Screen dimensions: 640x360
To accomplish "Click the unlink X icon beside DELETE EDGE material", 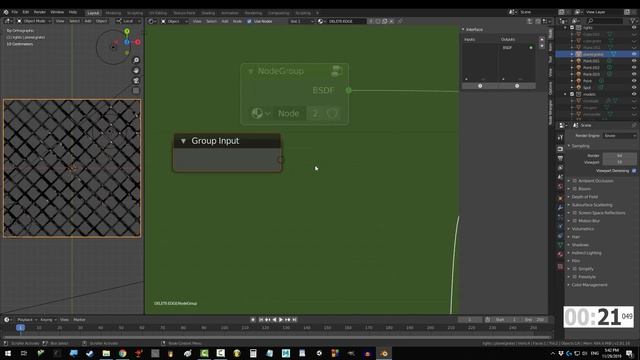I will [x=391, y=21].
